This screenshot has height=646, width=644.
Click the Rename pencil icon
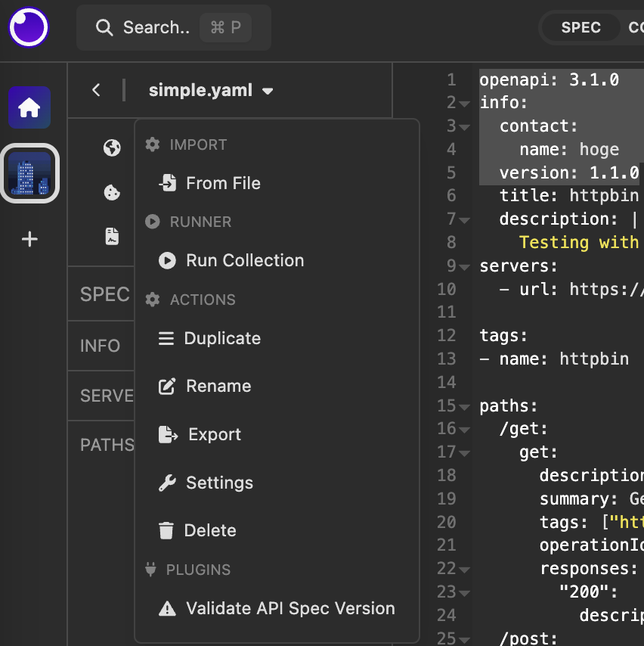pyautogui.click(x=167, y=386)
